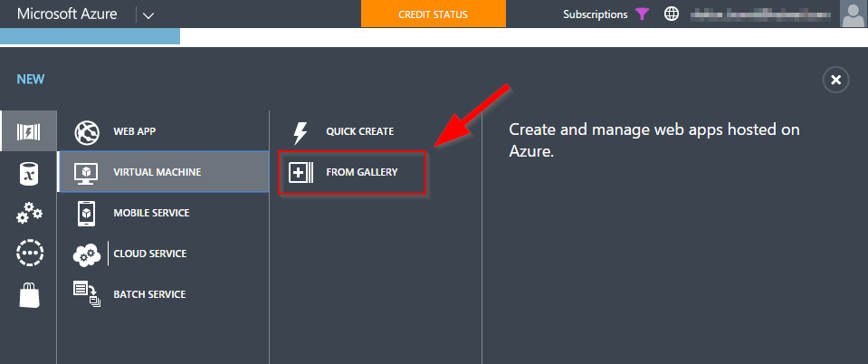Image resolution: width=868 pixels, height=364 pixels.
Task: Choose BATCH SERVICE from the list
Action: [149, 294]
